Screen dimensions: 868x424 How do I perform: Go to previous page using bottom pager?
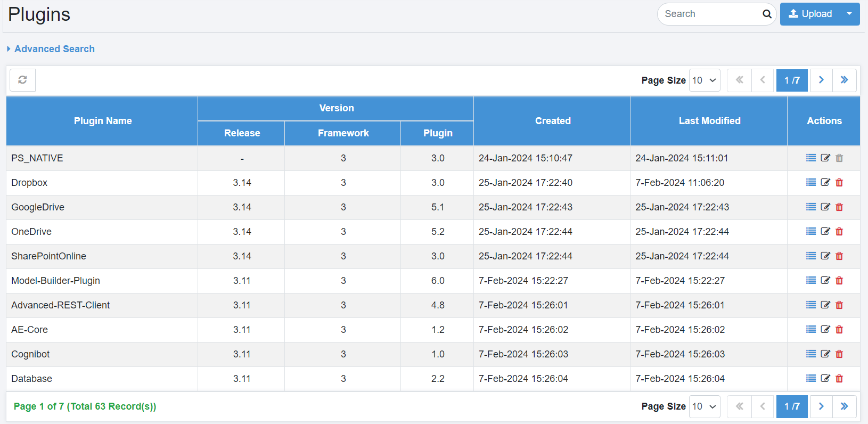click(763, 406)
